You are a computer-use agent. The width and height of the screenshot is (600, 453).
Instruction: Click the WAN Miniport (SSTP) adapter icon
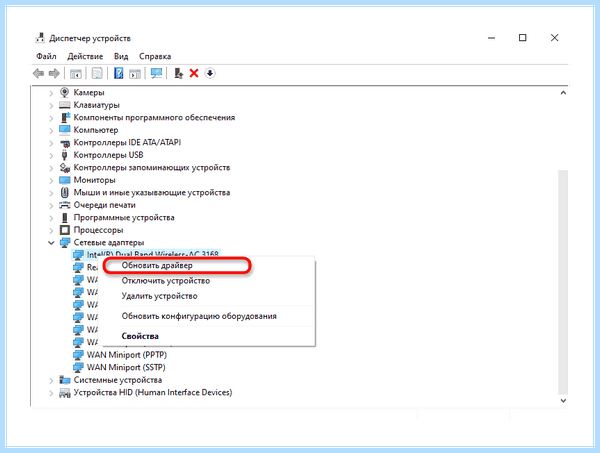tap(78, 367)
